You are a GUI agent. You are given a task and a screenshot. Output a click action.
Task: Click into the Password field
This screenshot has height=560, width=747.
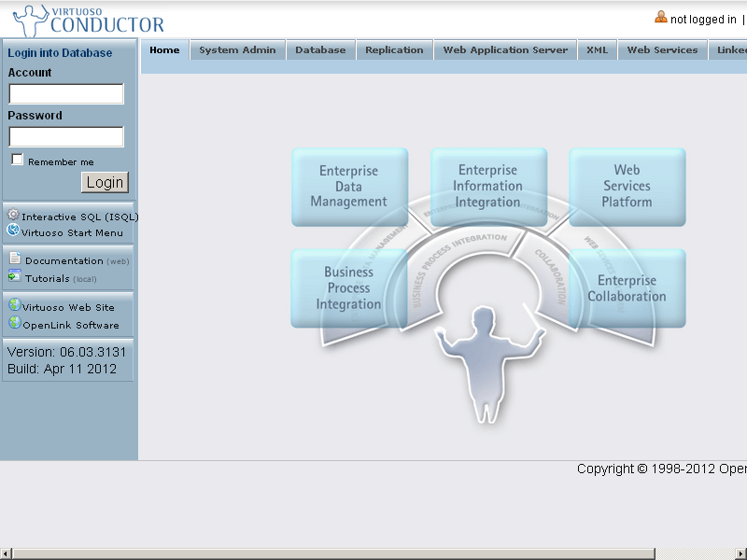(x=66, y=137)
